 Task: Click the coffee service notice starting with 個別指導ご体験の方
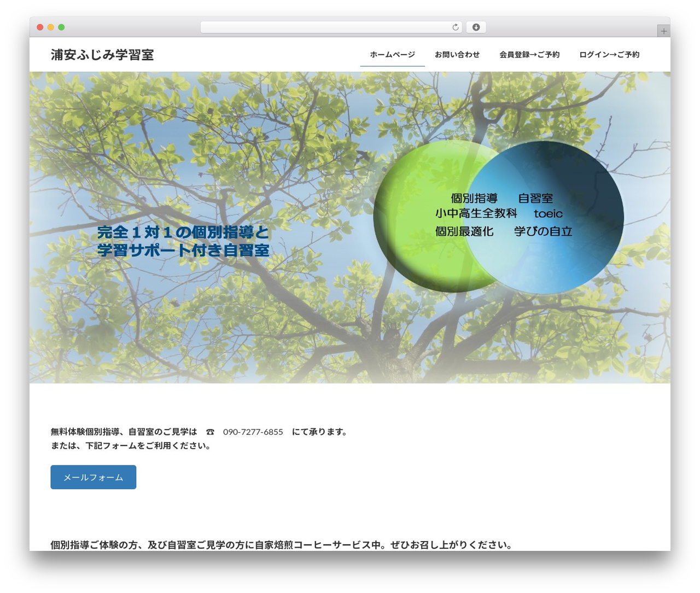282,545
